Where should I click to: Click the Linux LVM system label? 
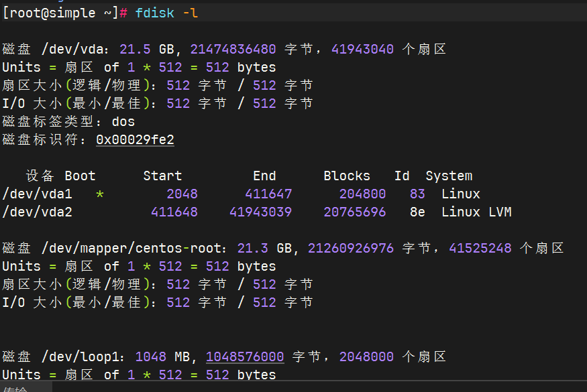point(476,212)
